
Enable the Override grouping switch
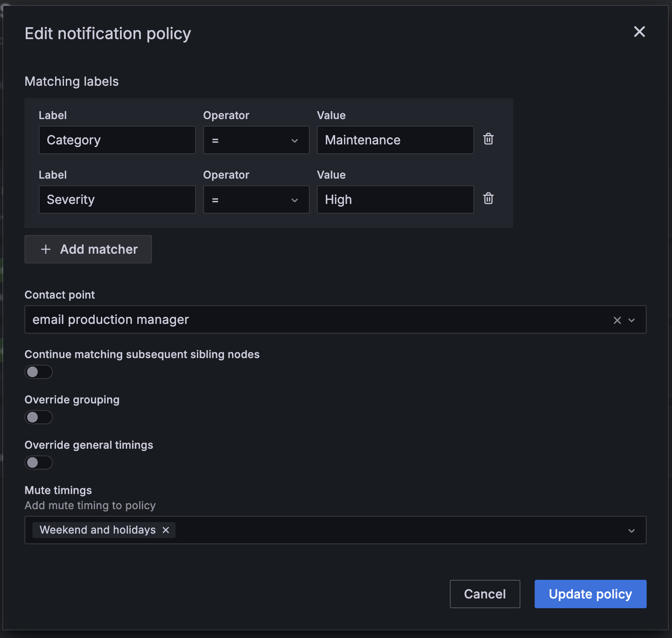[x=39, y=417]
